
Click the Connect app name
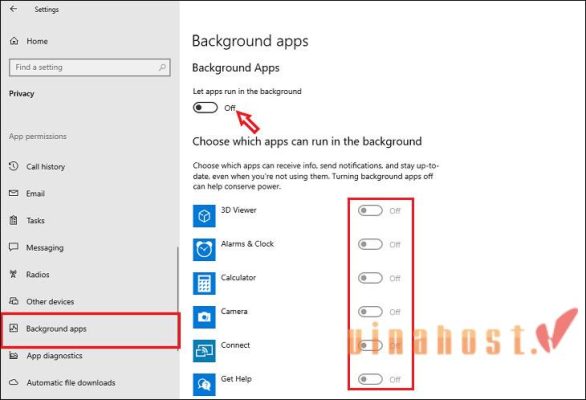(235, 345)
